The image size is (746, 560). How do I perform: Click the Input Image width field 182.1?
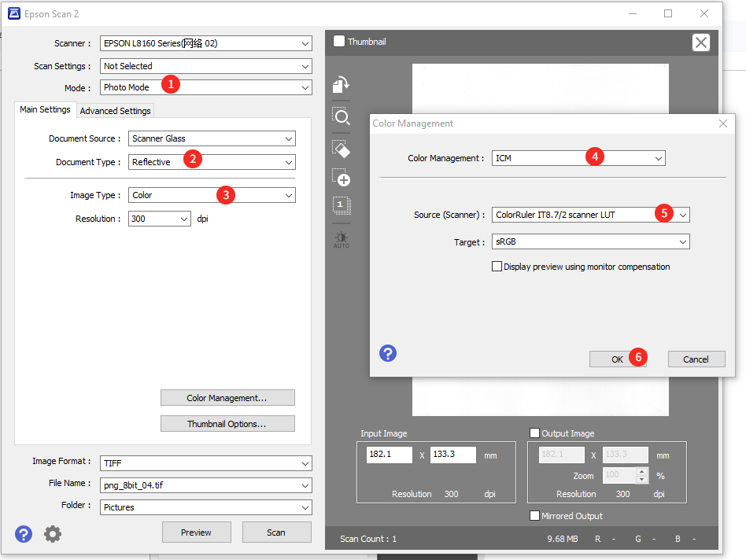pos(390,455)
